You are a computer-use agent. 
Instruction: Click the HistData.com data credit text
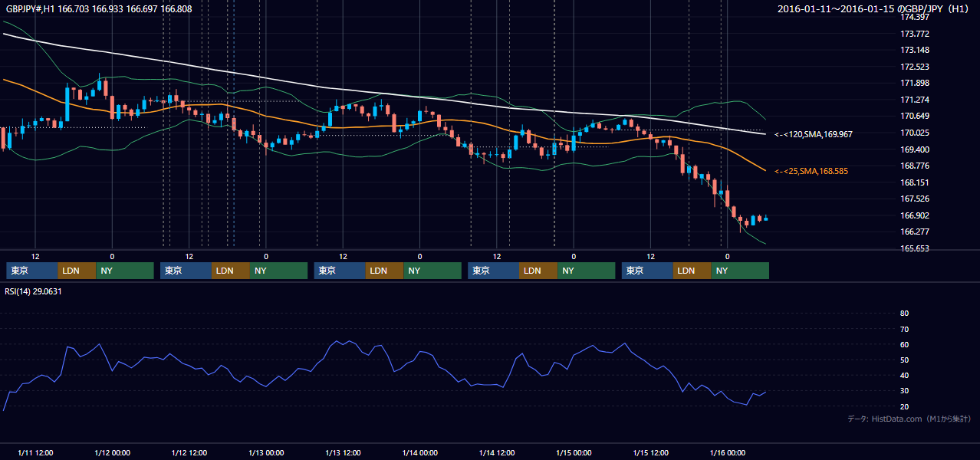click(909, 419)
